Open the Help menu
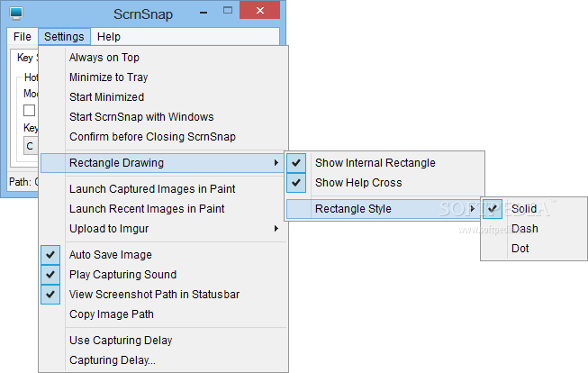This screenshot has width=588, height=373. (x=109, y=37)
